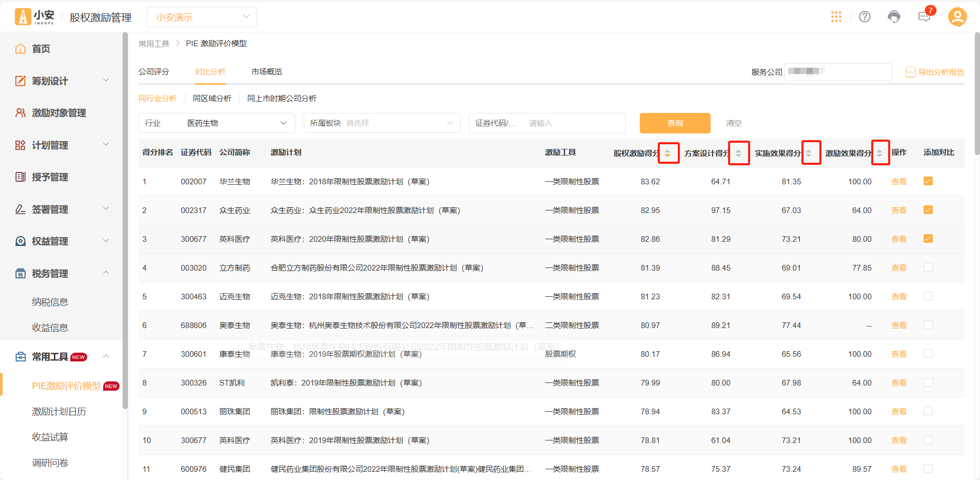Sort by 实施效果得分 column arrows
980x480 pixels.
click(x=809, y=153)
